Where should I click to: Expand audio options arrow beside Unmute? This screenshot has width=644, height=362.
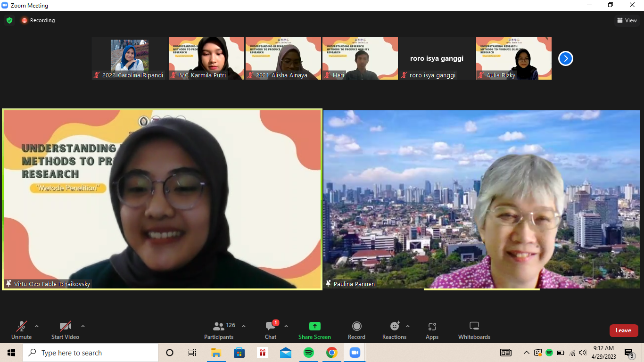[37, 326]
